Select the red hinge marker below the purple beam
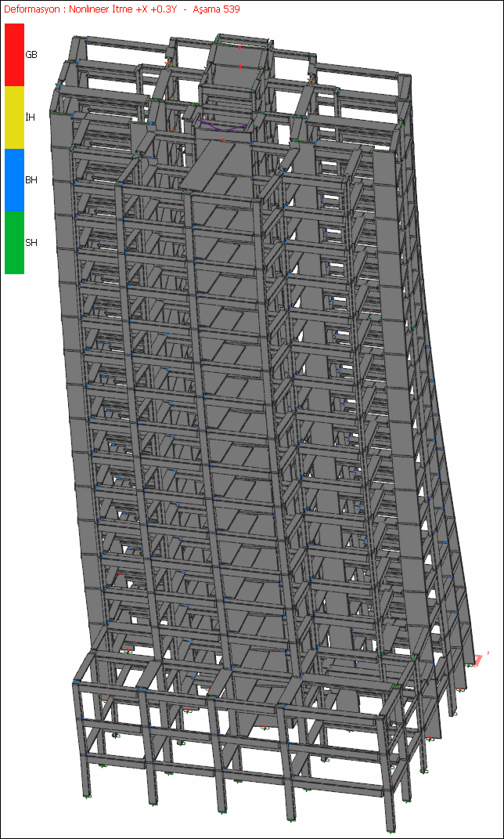 tap(223, 139)
